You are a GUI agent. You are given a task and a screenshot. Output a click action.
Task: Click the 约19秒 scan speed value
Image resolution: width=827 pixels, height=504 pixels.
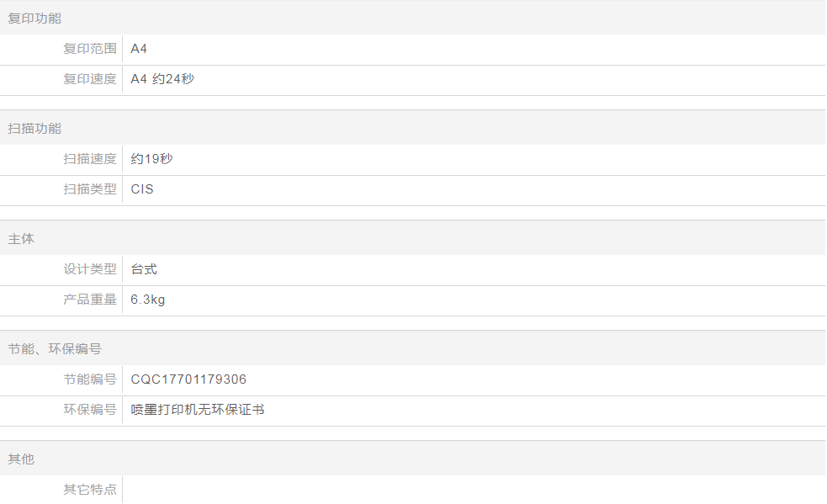151,158
